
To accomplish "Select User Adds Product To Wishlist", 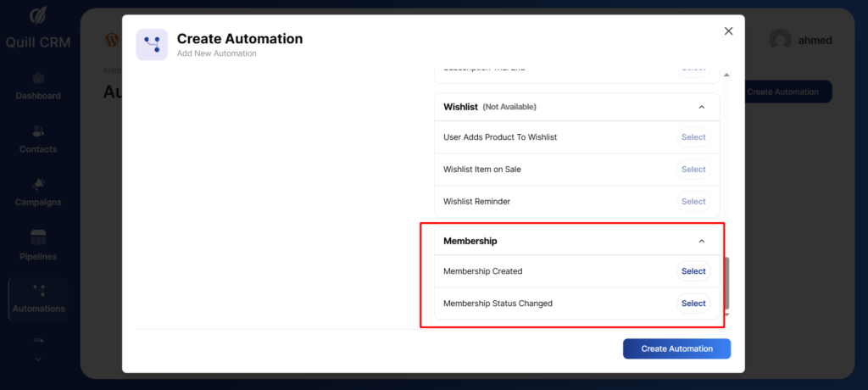I will coord(693,137).
